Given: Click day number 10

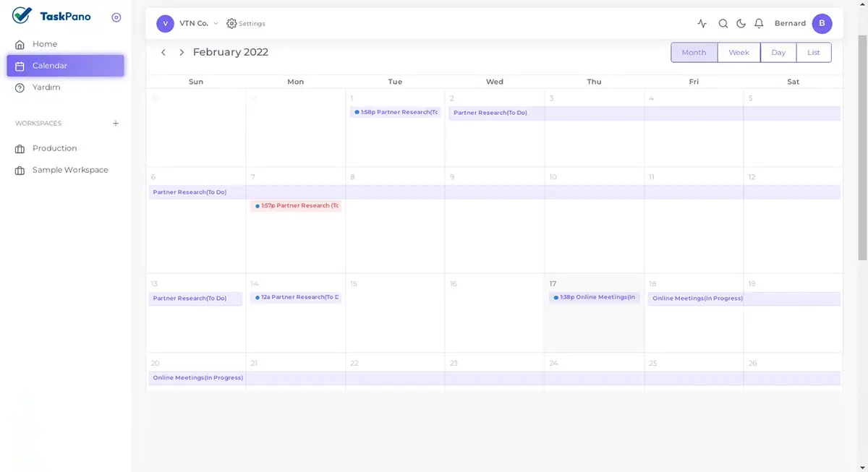Looking at the screenshot, I should (x=553, y=177).
